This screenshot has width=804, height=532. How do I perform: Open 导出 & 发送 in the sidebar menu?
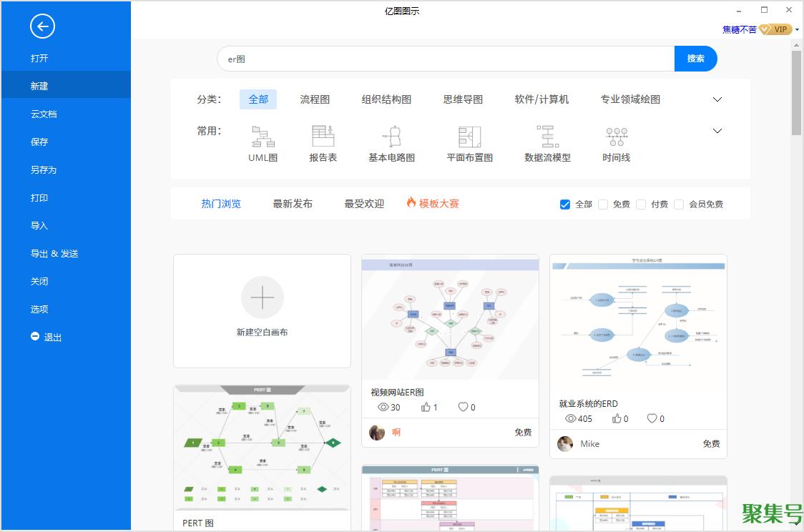pyautogui.click(x=54, y=254)
